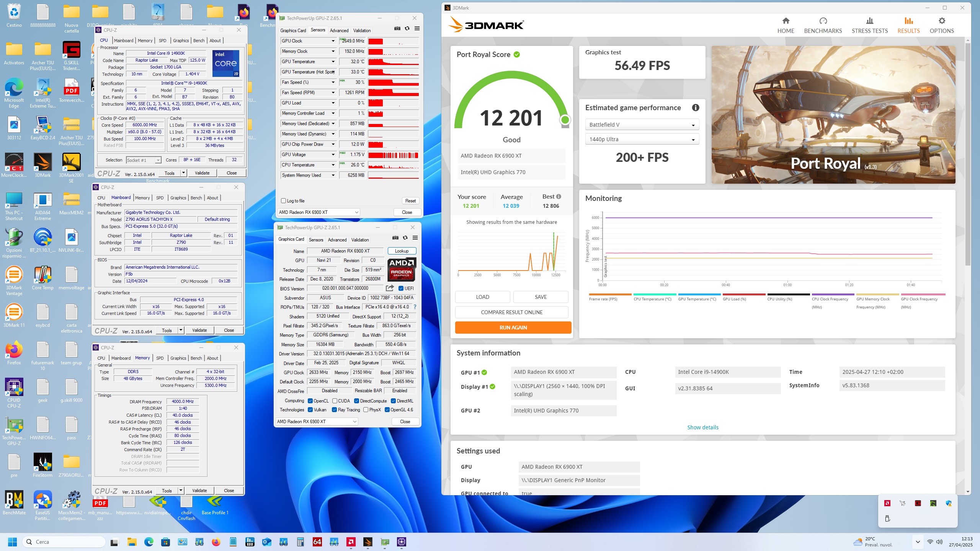Click the info icon beside Estimated game performance
980x551 pixels.
696,108
